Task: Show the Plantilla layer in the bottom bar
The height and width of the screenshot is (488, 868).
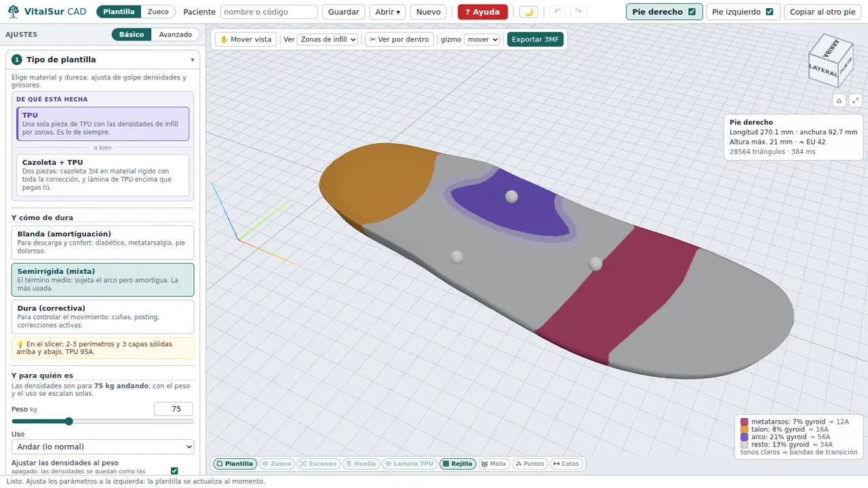Action: [235, 464]
